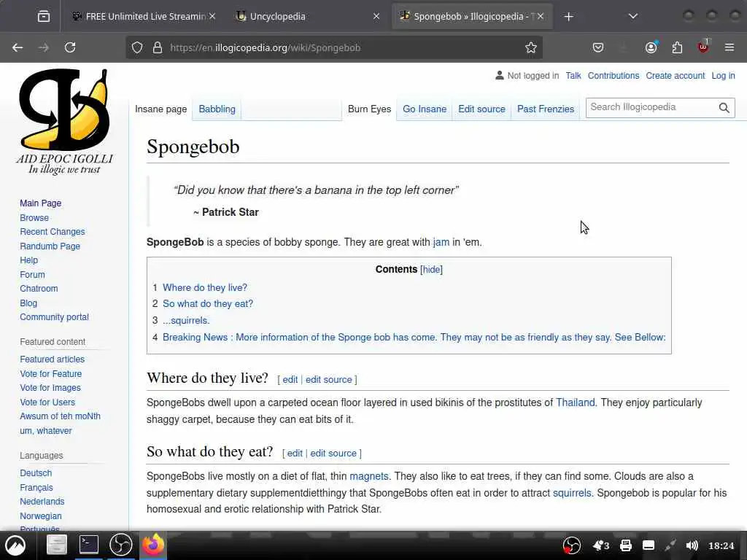Open the Chatroom sidebar link
747x560 pixels.
coord(39,289)
